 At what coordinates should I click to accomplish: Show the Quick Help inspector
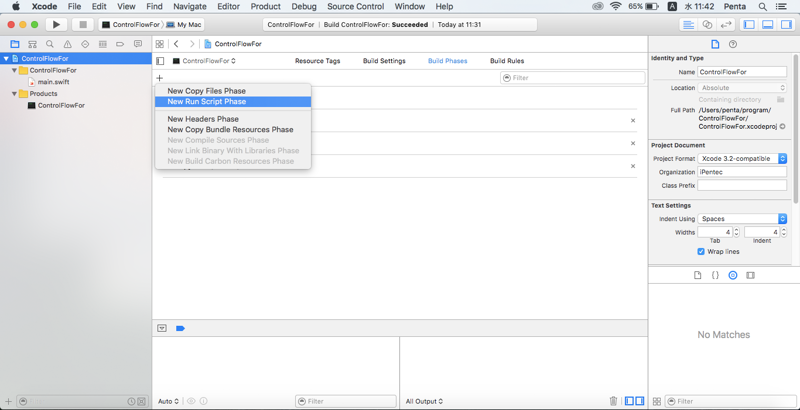(x=733, y=44)
